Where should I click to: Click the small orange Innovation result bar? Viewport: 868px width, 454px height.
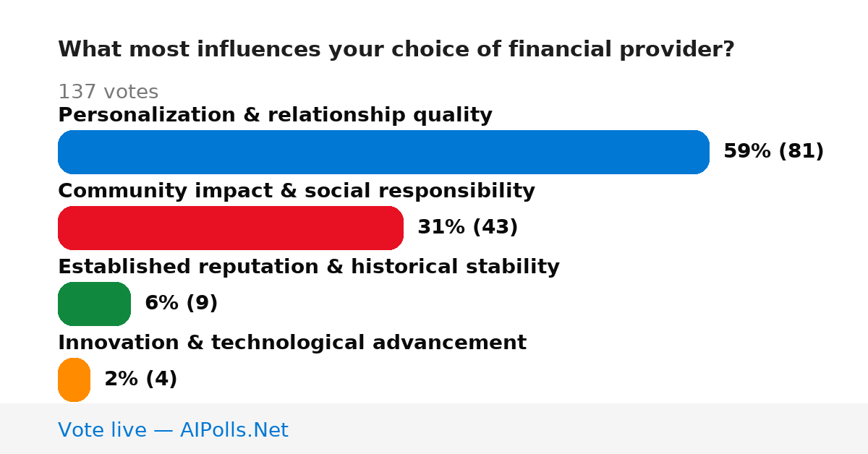point(74,380)
